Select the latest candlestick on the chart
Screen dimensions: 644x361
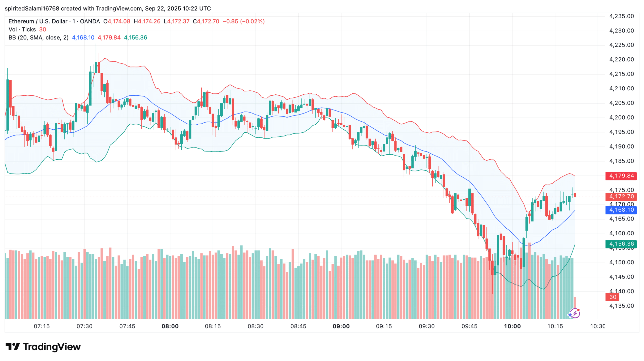tap(575, 195)
